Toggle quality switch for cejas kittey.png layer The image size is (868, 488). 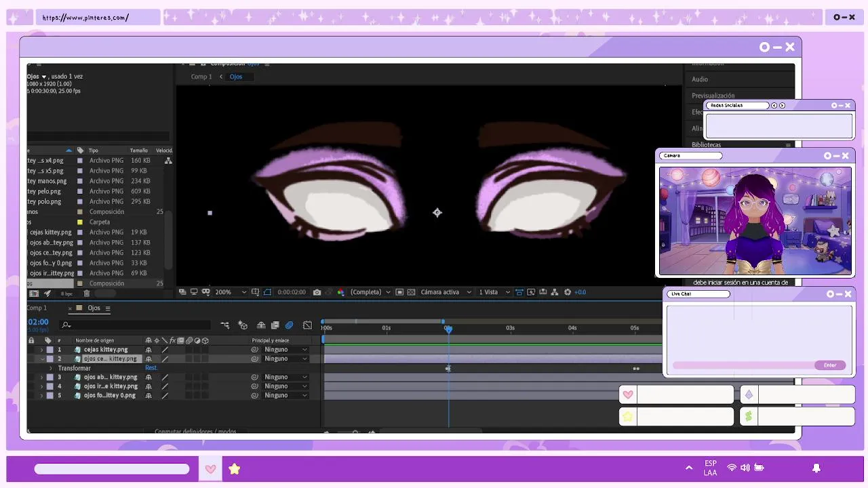[165, 350]
